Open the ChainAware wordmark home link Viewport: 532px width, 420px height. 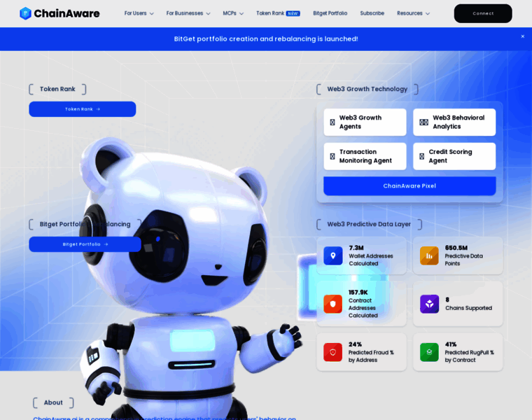(66, 13)
